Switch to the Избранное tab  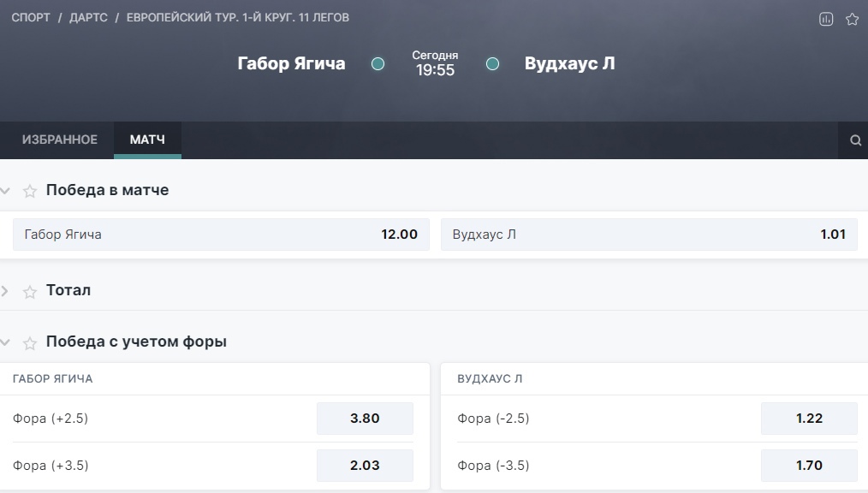coord(60,140)
